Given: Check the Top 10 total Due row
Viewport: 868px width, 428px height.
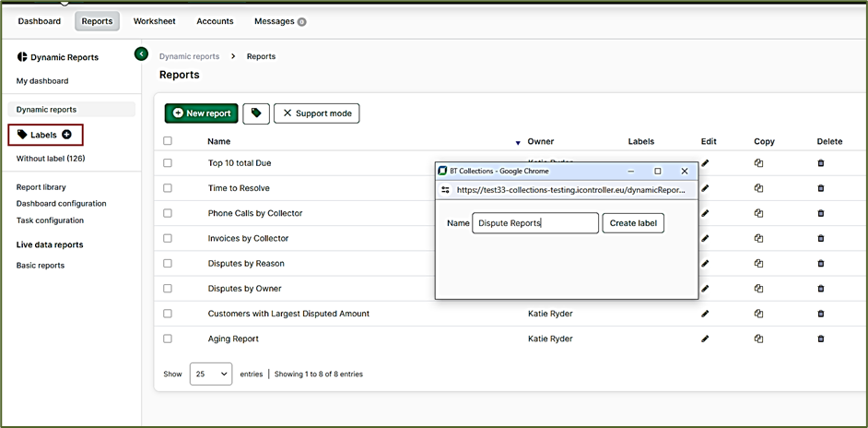Looking at the screenshot, I should (x=168, y=163).
